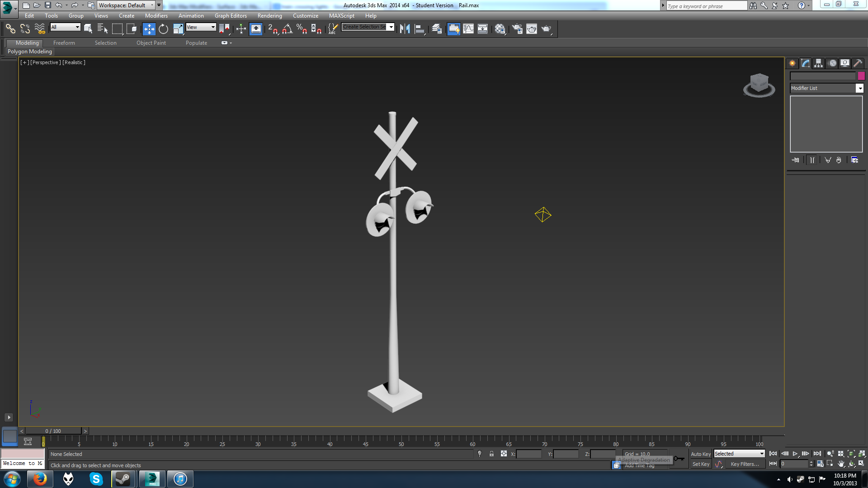The image size is (868, 488).
Task: Click the Polygon Modeling panel label
Action: [30, 52]
